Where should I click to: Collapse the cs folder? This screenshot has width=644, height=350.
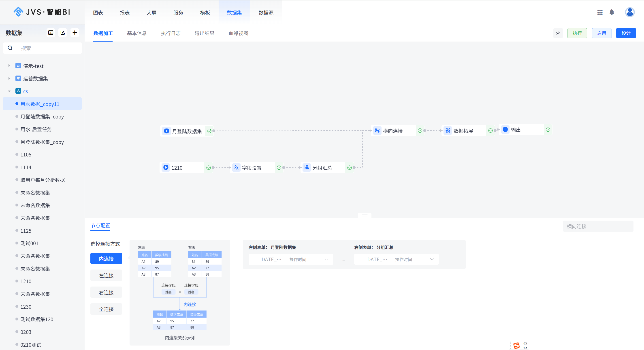coord(9,91)
